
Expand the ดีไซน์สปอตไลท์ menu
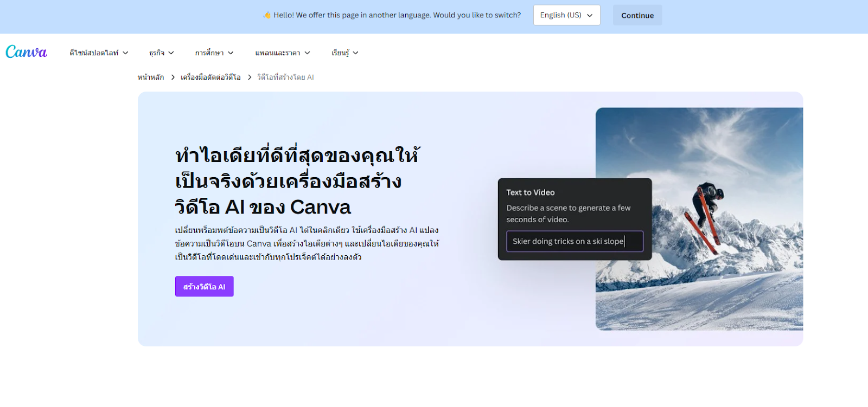point(99,53)
